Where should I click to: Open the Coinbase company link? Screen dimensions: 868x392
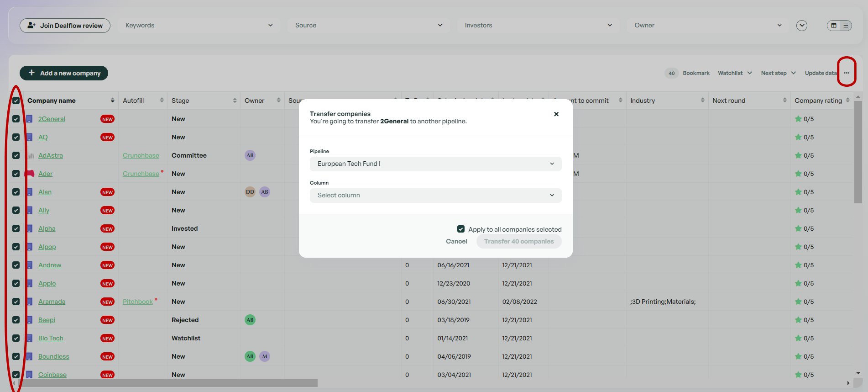pos(52,375)
